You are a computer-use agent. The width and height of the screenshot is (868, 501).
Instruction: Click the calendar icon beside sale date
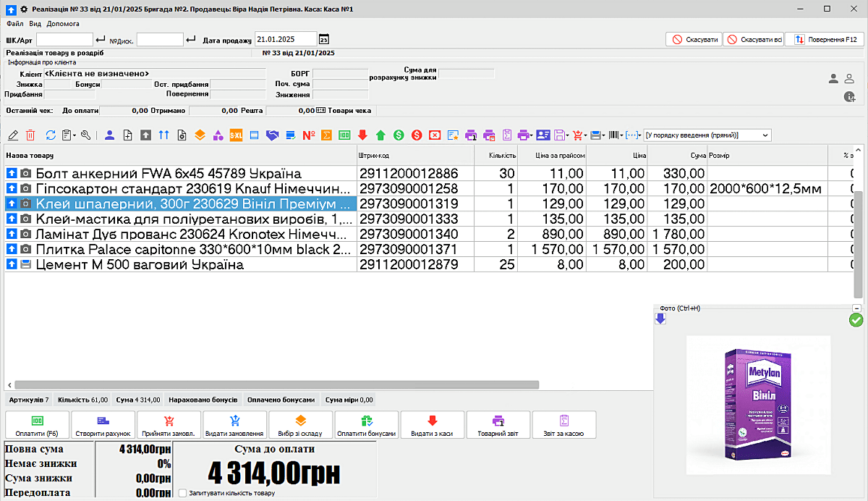click(x=324, y=40)
